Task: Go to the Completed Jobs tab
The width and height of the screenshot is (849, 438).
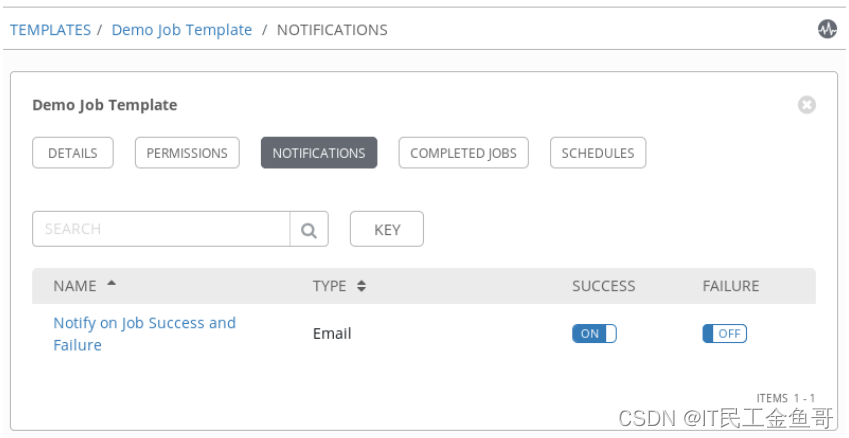Action: click(x=463, y=153)
